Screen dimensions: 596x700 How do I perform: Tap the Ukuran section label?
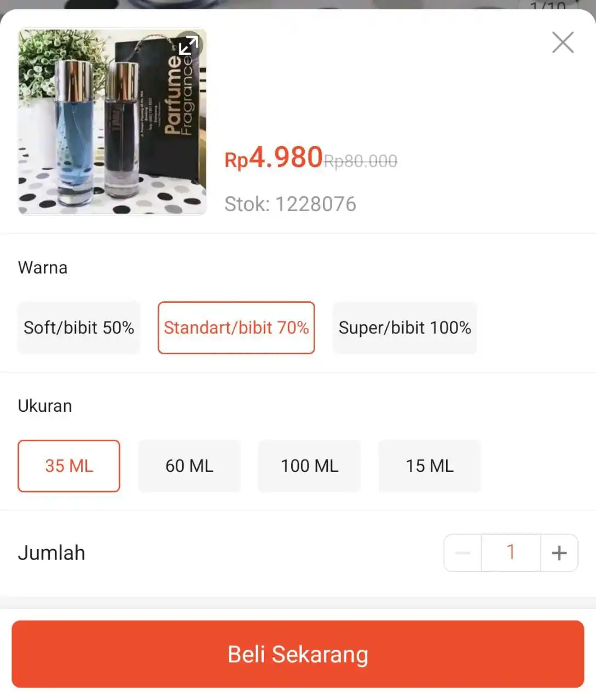pos(45,406)
